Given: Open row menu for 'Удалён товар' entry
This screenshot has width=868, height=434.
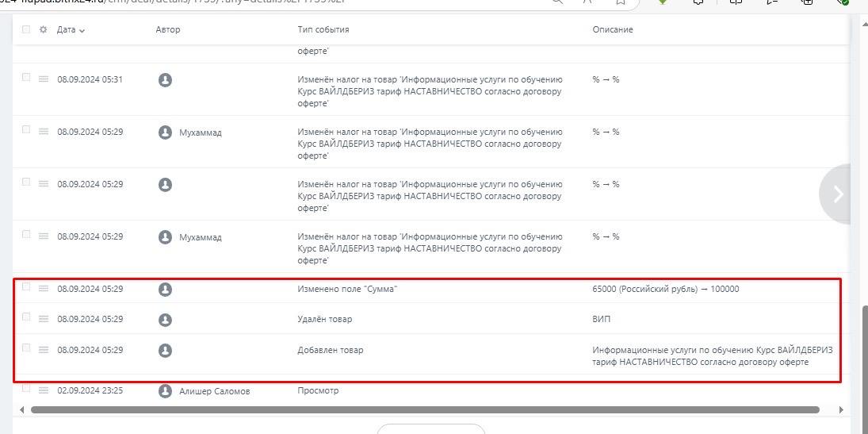Looking at the screenshot, I should 44,320.
